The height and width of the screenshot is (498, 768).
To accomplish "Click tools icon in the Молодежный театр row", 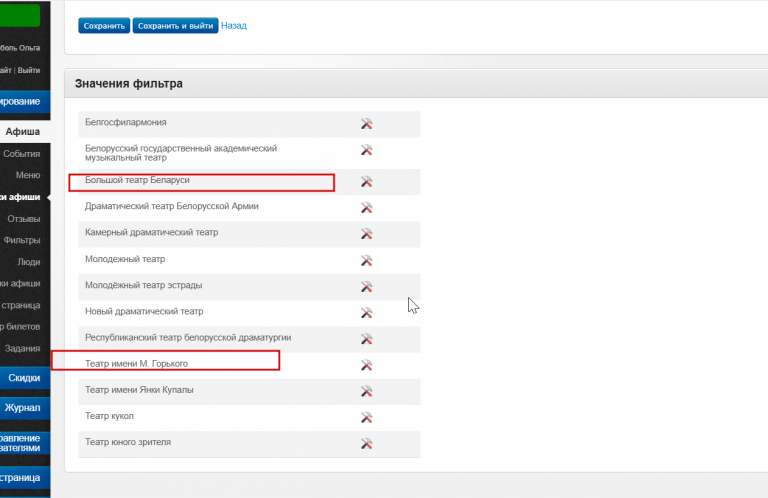I will pos(366,261).
